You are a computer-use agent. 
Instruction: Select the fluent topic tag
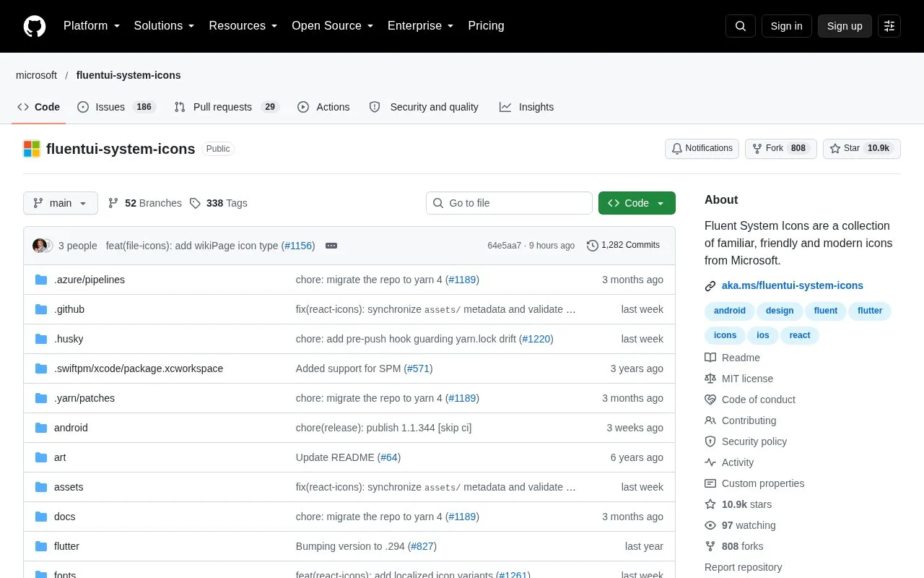[x=826, y=311]
